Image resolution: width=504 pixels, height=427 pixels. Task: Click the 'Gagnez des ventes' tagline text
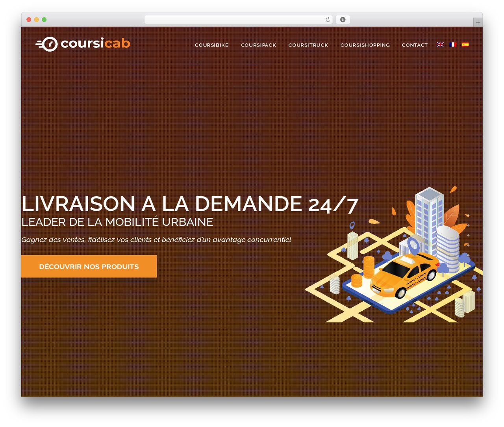[156, 239]
